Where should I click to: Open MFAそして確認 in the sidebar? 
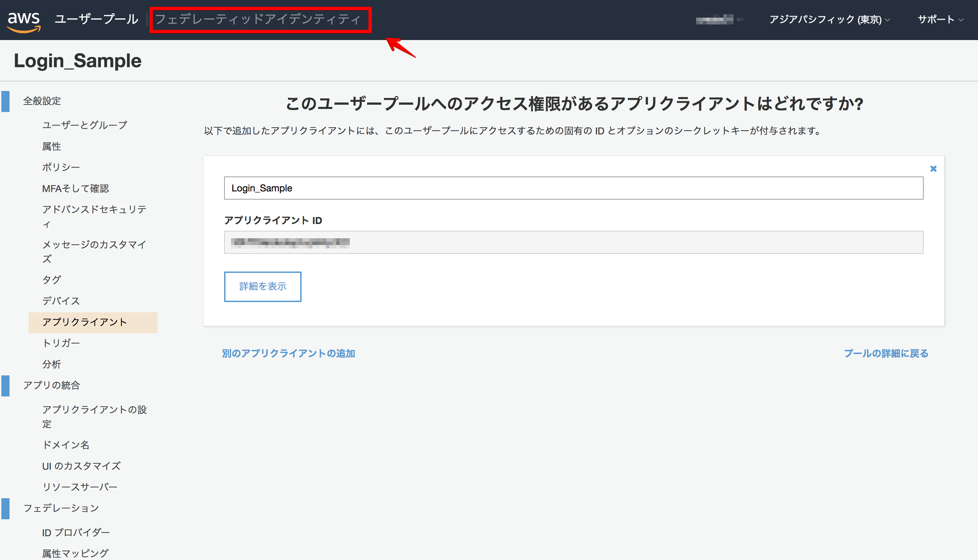pos(75,188)
